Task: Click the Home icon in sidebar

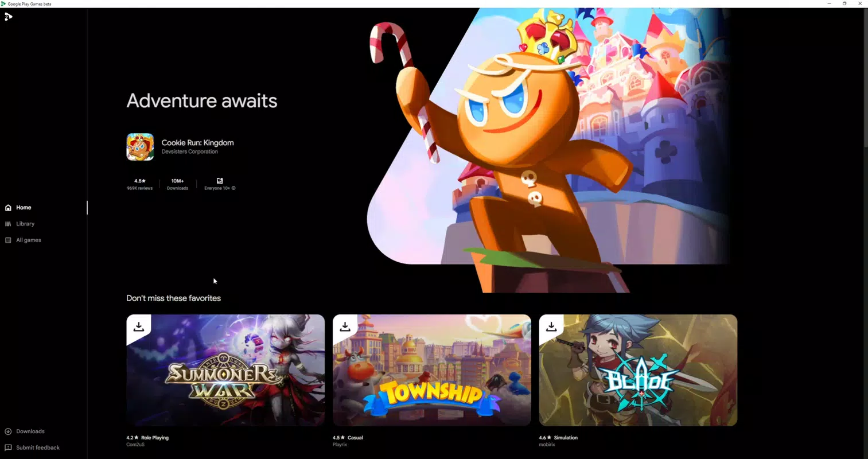Action: pyautogui.click(x=8, y=208)
